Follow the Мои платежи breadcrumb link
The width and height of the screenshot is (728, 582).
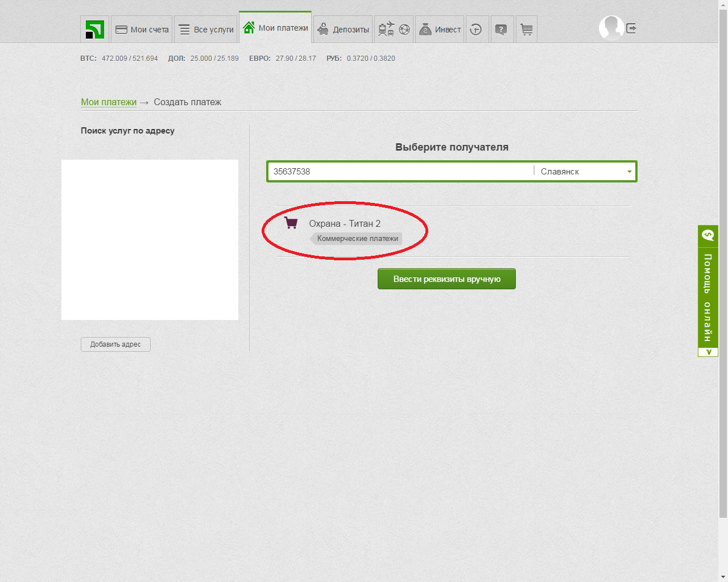(x=109, y=102)
